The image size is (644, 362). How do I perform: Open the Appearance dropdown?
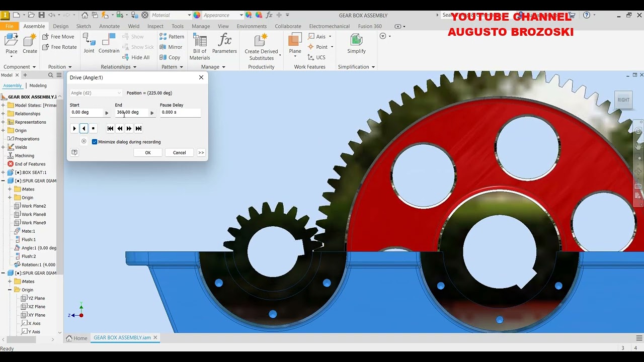click(223, 15)
